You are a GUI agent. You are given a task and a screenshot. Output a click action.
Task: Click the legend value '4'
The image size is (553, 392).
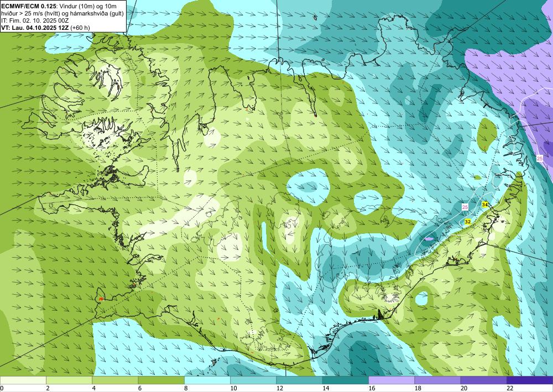[94, 388]
